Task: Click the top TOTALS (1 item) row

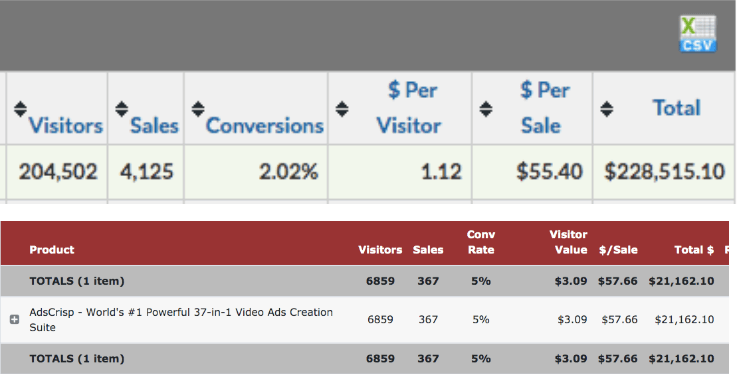Action: tap(365, 281)
